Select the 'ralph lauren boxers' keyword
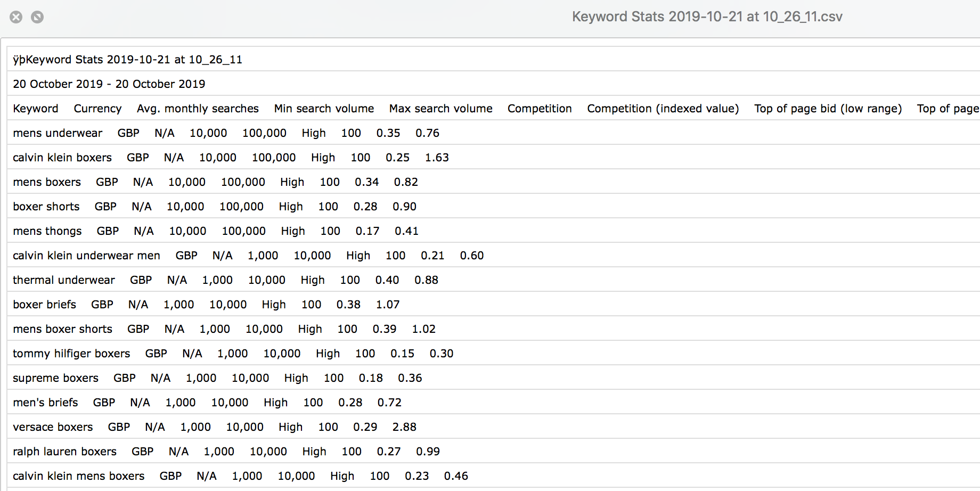This screenshot has width=980, height=491. 64,452
